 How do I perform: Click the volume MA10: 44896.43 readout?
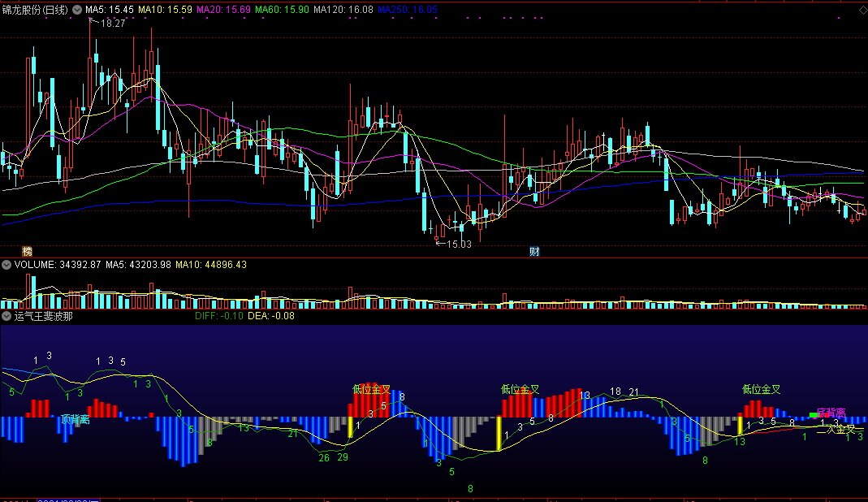(211, 265)
